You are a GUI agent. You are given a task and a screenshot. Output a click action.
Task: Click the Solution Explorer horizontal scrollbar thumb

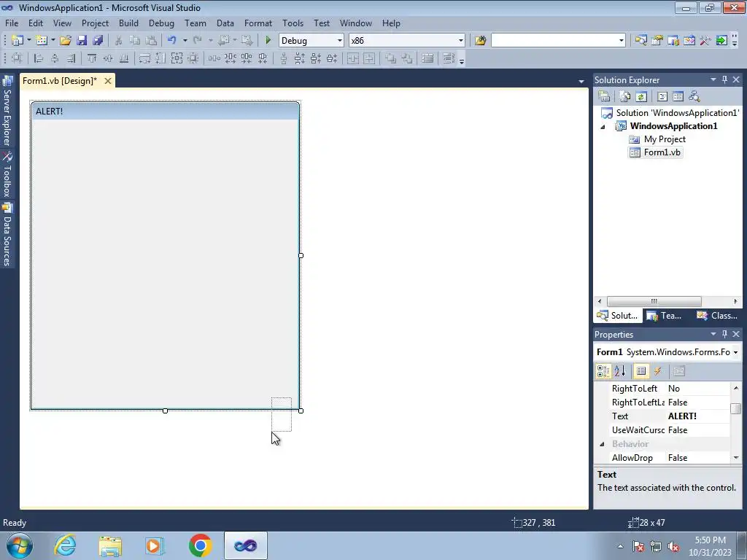coord(654,301)
